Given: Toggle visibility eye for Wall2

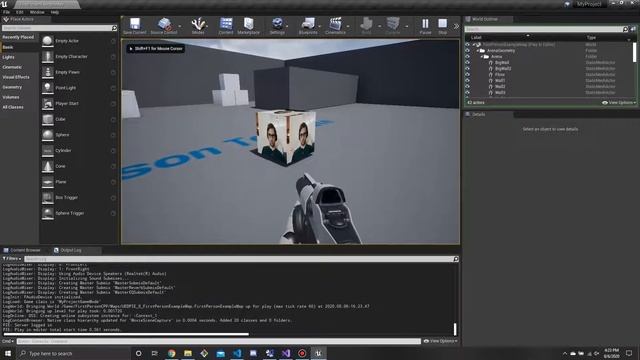Looking at the screenshot, I should [467, 87].
